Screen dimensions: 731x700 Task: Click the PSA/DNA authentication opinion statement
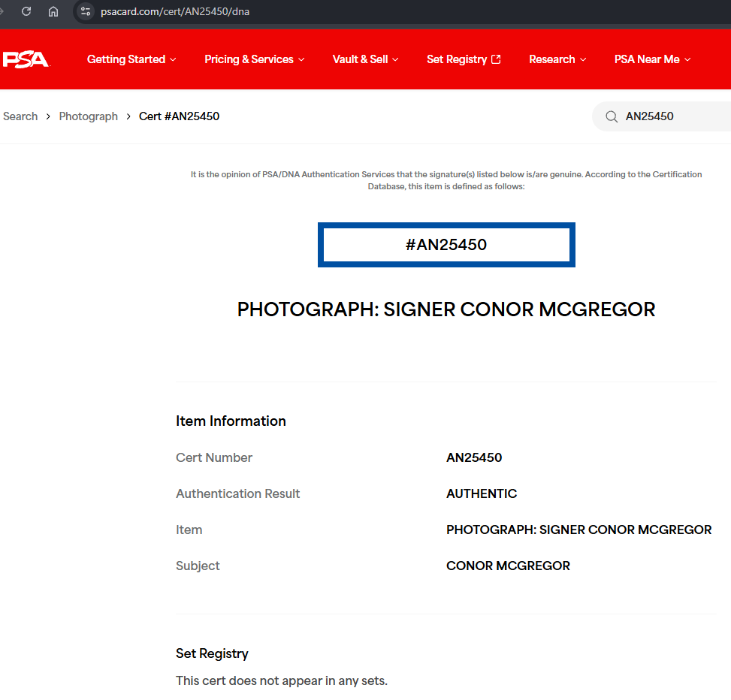(446, 180)
